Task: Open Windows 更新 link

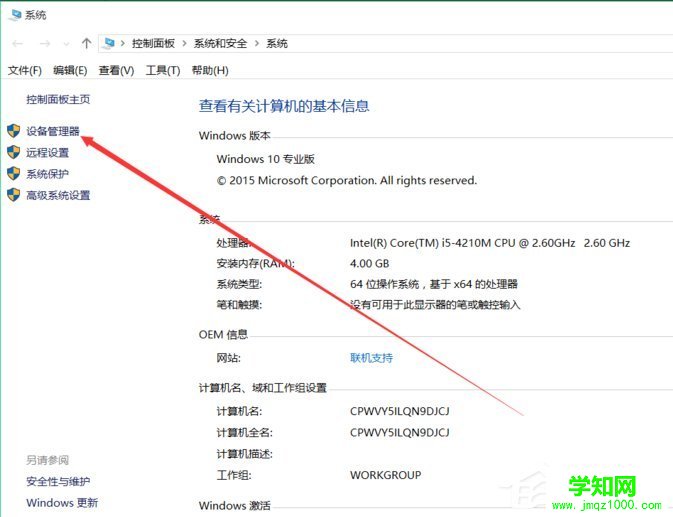Action: (x=62, y=503)
